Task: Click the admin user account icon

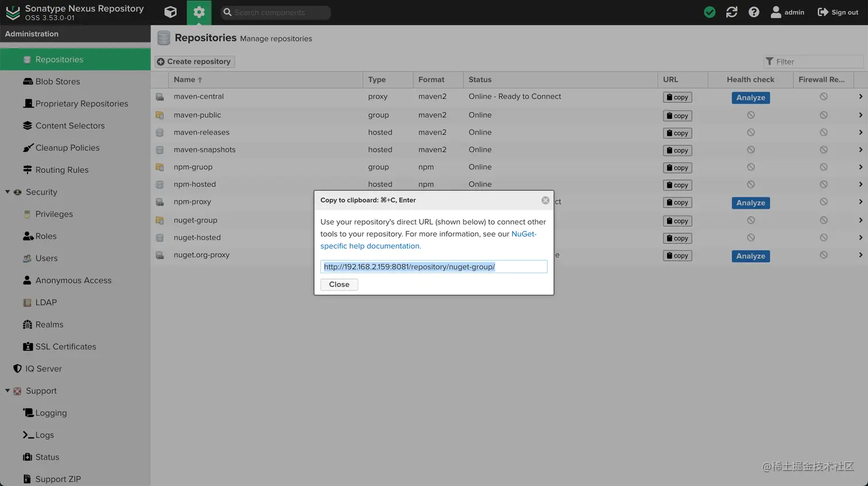Action: [x=776, y=12]
